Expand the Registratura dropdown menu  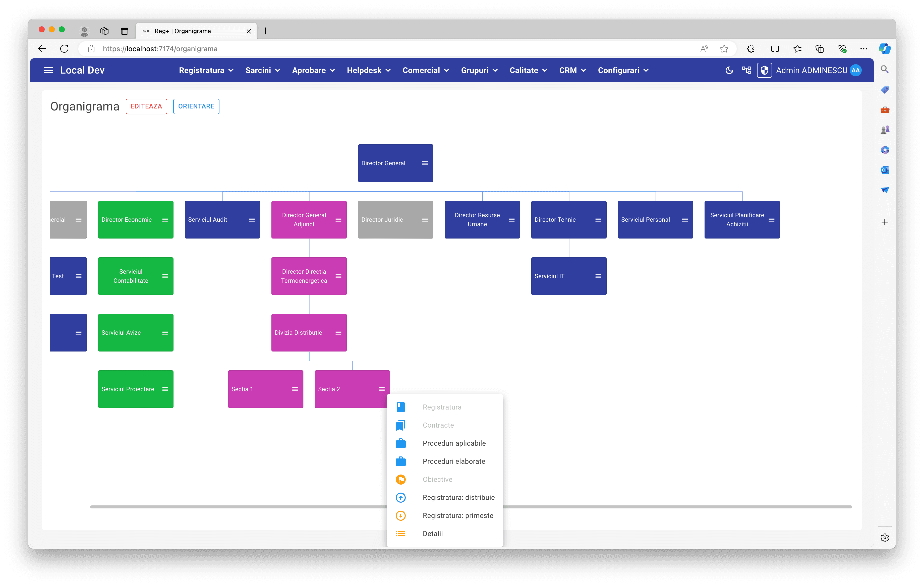206,70
